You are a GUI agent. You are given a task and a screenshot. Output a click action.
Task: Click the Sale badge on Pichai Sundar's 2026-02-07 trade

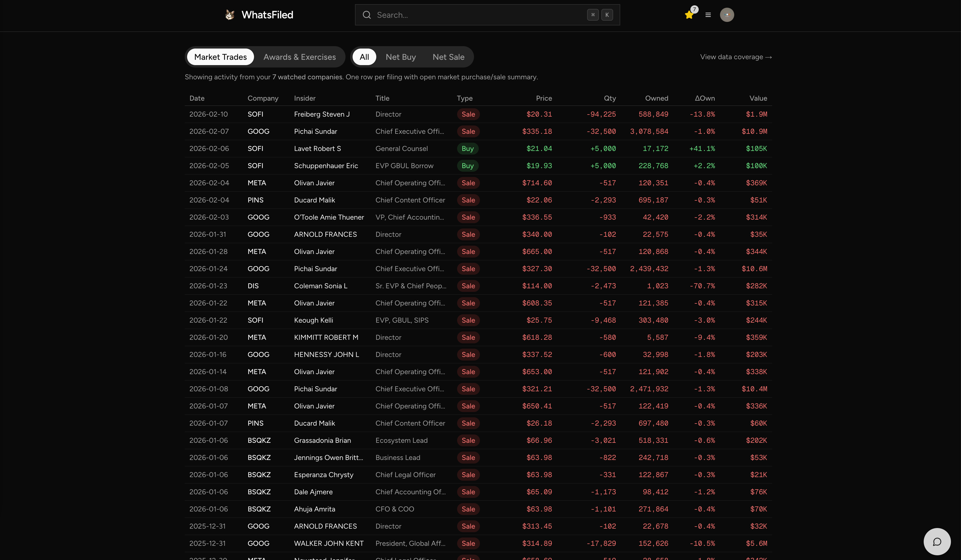468,131
